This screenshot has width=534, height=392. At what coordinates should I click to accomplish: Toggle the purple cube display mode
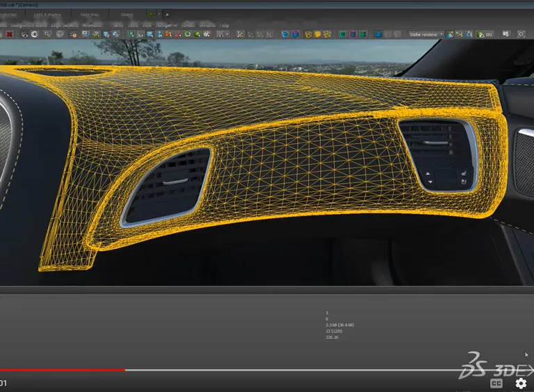pos(296,34)
